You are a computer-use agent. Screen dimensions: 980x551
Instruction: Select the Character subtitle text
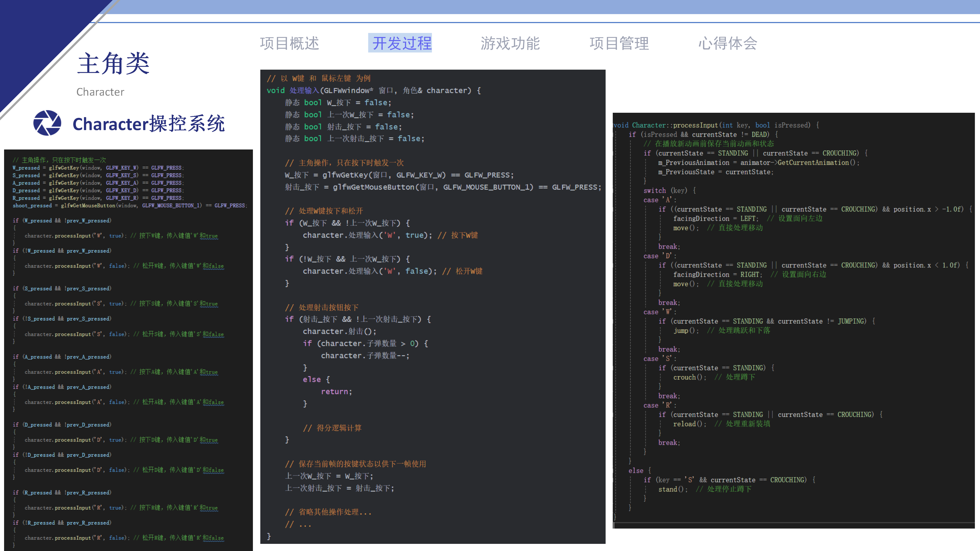pos(100,92)
